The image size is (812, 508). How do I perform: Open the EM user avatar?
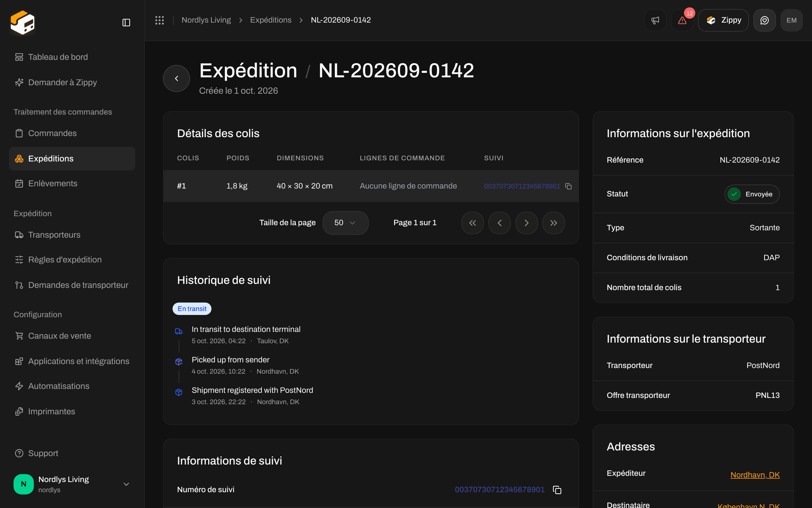point(791,20)
